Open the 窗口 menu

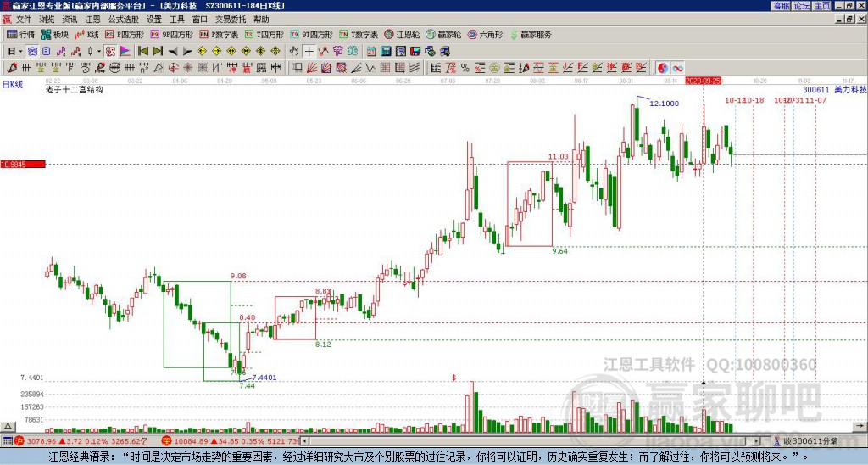point(200,20)
